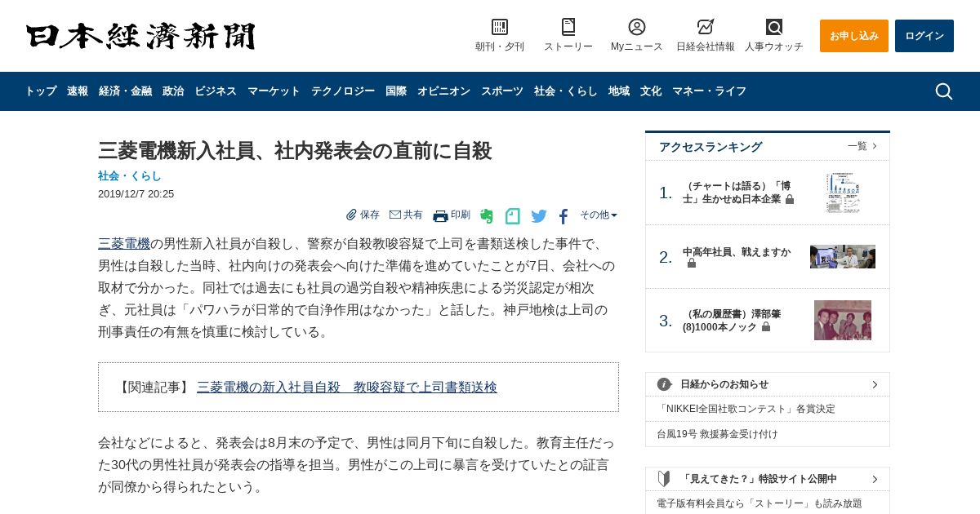The height and width of the screenshot is (514, 980).
Task: Open ranked article （私の履歴書）澤部肇
Action: point(732,321)
